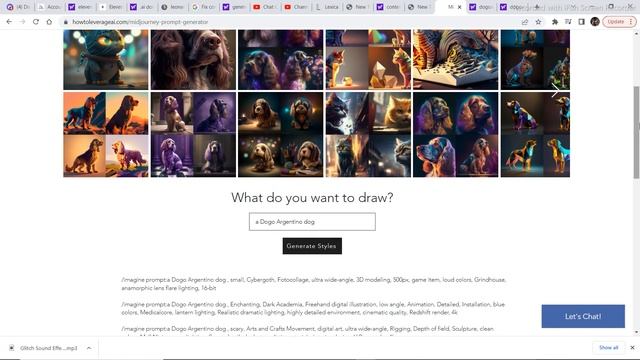
Task: Expand options for the downloaded mp3
Action: [x=89, y=348]
